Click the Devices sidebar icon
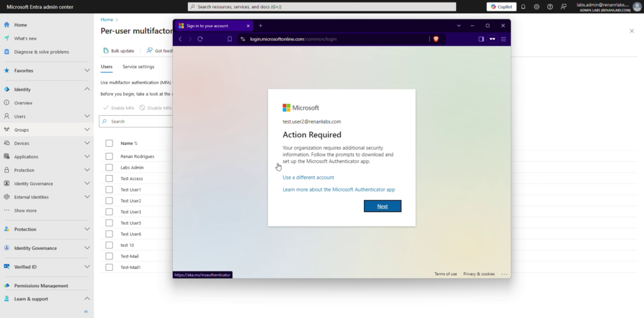The width and height of the screenshot is (644, 318). click(6, 143)
